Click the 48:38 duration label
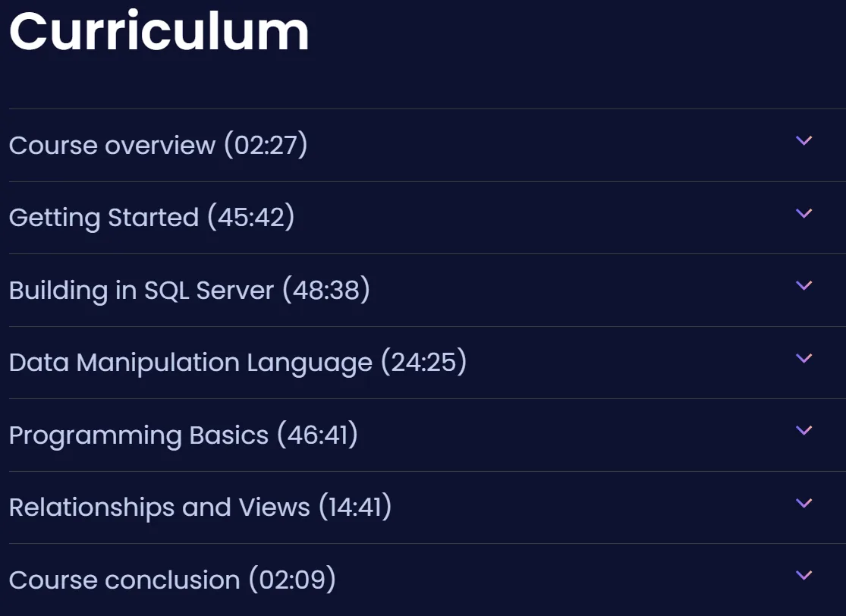This screenshot has height=616, width=846. coord(326,290)
